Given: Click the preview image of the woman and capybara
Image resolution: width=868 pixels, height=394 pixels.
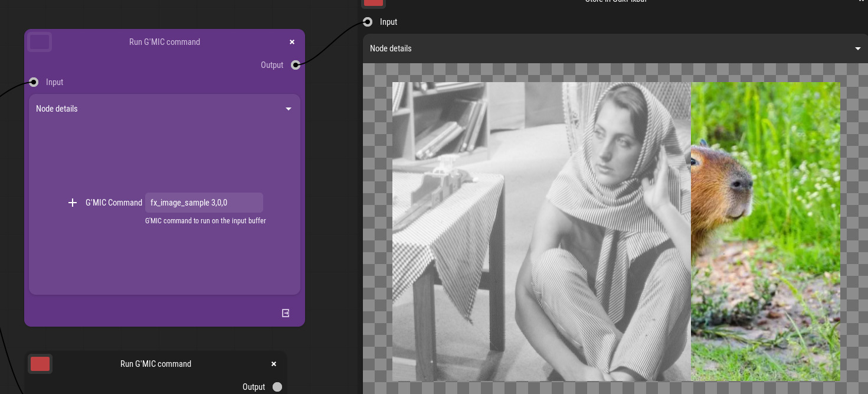Looking at the screenshot, I should tap(615, 232).
